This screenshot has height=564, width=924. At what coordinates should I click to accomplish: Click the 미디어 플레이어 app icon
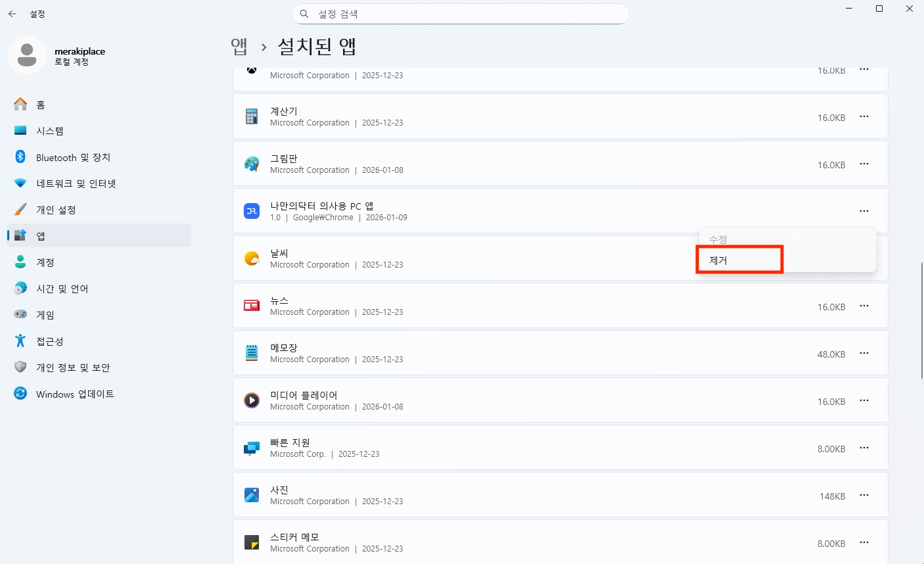252,400
